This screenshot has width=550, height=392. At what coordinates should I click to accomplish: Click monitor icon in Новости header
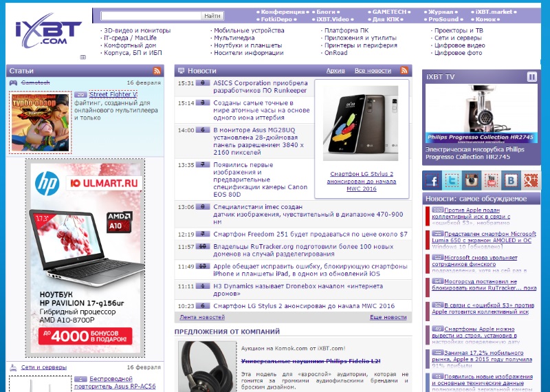[x=181, y=71]
